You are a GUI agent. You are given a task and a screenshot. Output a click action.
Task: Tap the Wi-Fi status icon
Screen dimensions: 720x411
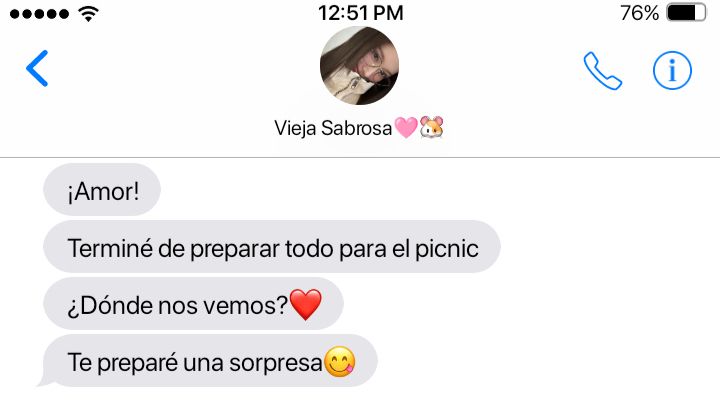point(88,14)
